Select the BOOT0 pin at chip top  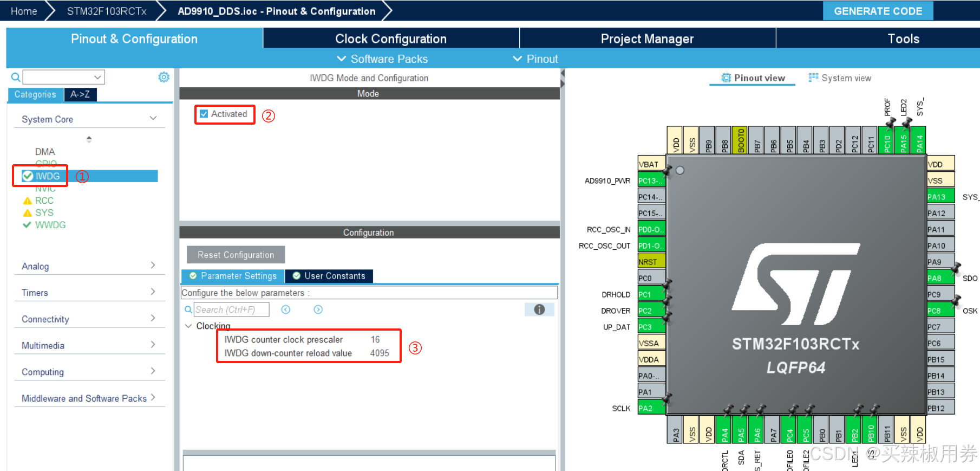[740, 140]
